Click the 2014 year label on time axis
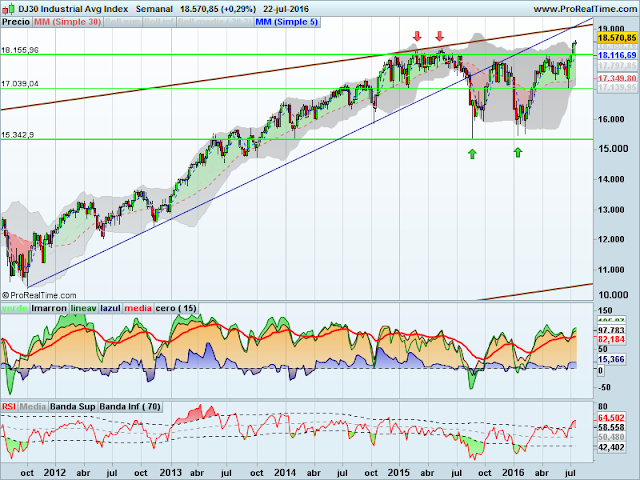 coord(284,473)
